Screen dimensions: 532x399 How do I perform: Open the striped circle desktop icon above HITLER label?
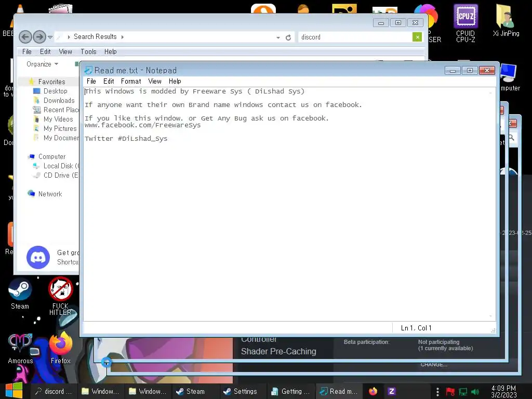60,289
